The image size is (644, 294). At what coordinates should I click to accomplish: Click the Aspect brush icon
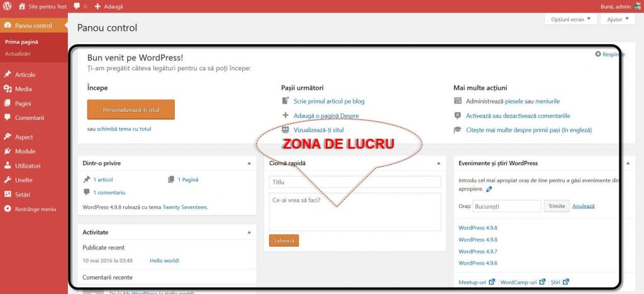(8, 136)
